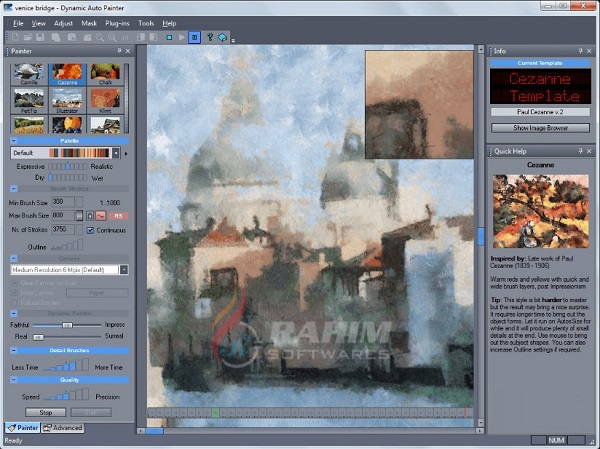Viewport: 600px width, 449px height.
Task: Open the Plug-ins menu
Action: [x=117, y=23]
